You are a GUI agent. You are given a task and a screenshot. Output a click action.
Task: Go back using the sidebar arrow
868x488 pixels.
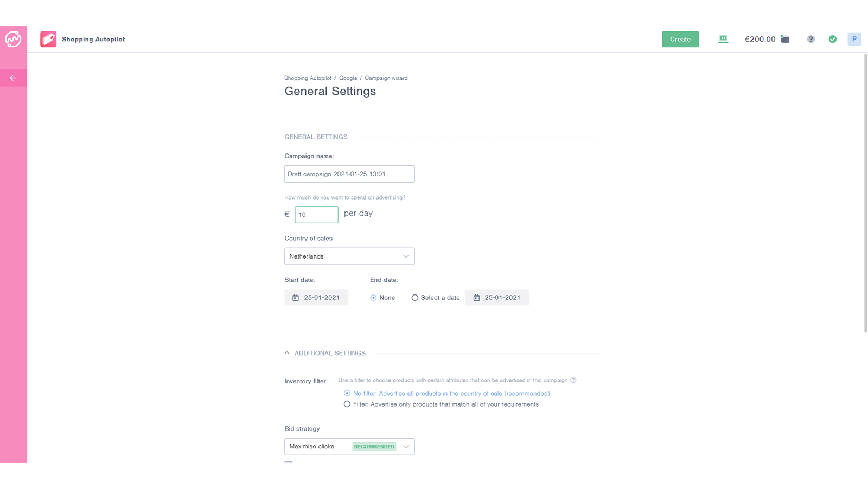[x=13, y=78]
